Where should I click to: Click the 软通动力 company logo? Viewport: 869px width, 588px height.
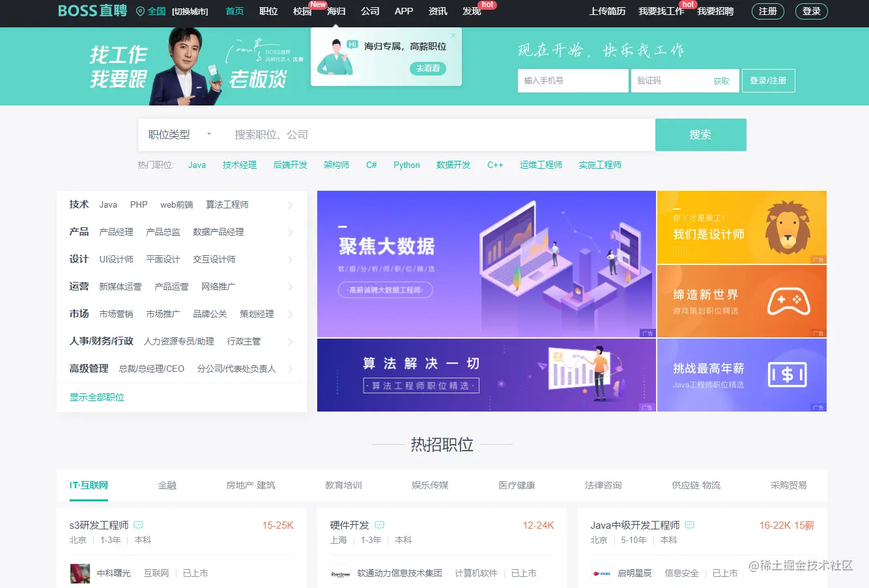point(341,574)
